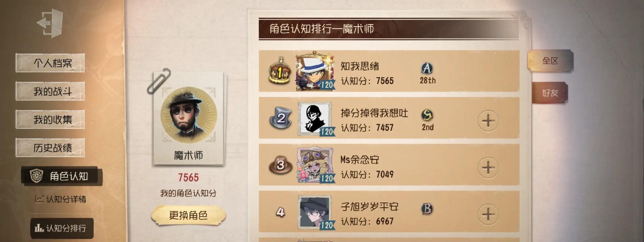
Task: Click the exit door icon
Action: coord(50,23)
